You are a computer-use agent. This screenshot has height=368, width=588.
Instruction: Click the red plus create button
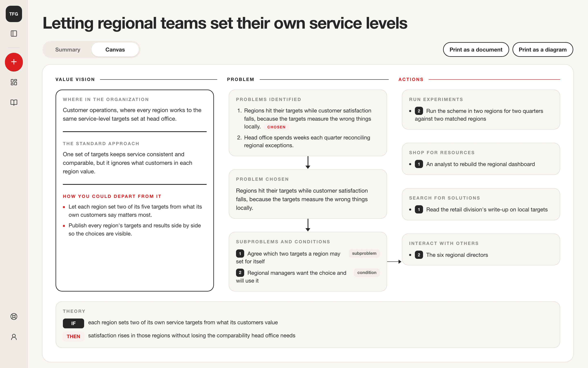(14, 62)
